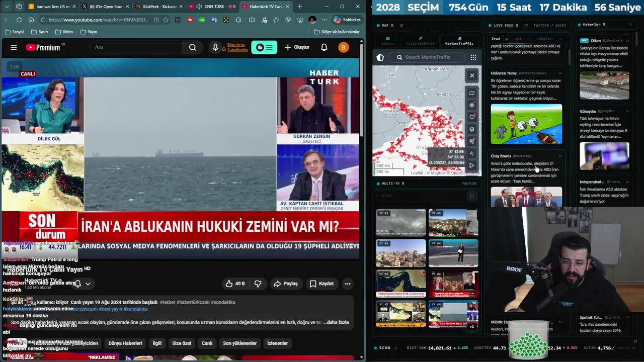The image size is (644, 362).
Task: Open the orange B account avatar
Action: coord(343,47)
